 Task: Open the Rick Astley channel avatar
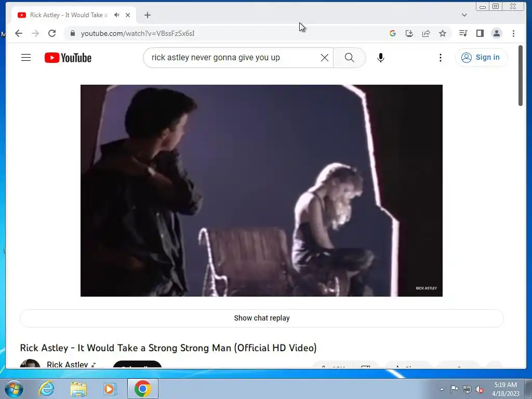pyautogui.click(x=30, y=364)
